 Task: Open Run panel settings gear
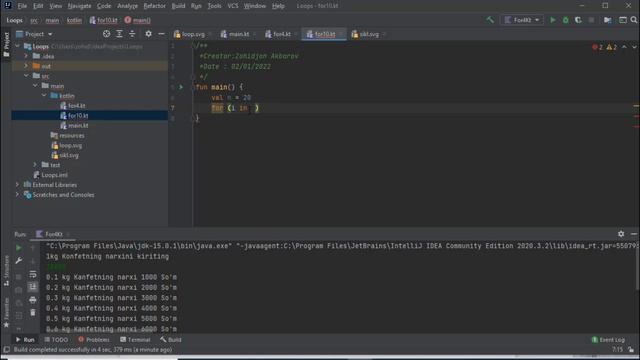tap(621, 234)
